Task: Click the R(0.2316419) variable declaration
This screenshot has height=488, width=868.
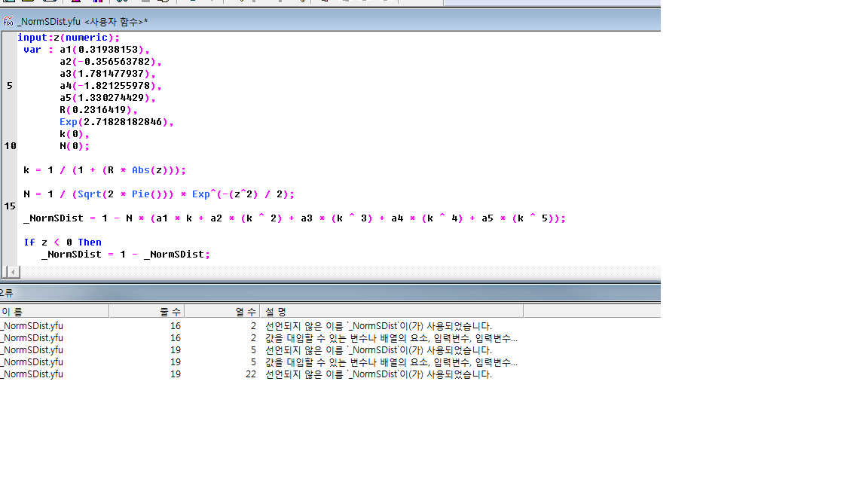Action: (98, 110)
